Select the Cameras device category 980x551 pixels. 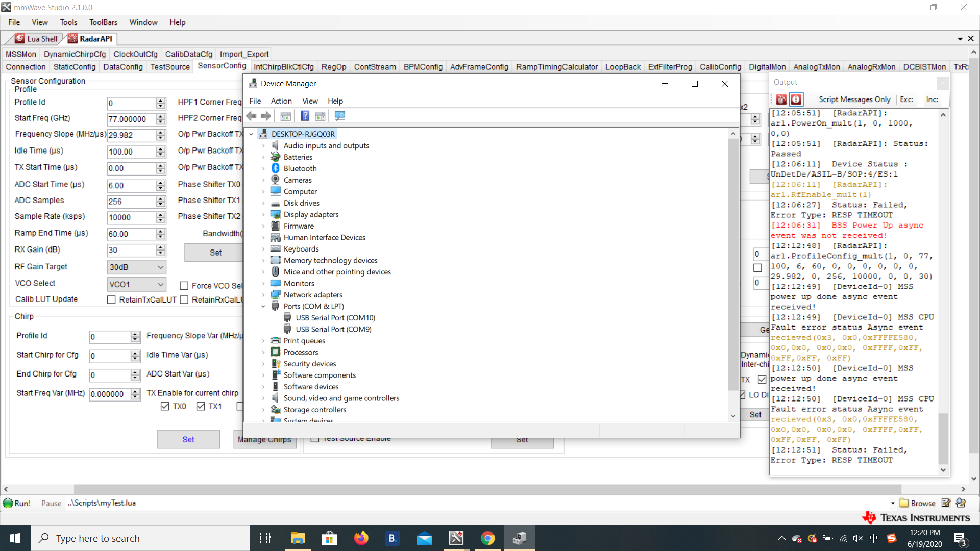pyautogui.click(x=298, y=180)
